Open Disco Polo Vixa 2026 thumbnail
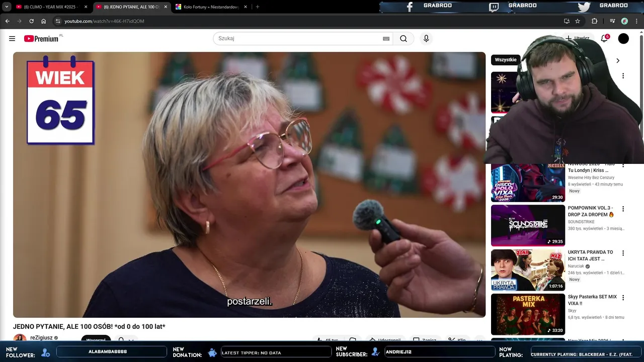This screenshot has height=362, width=644. (x=528, y=182)
